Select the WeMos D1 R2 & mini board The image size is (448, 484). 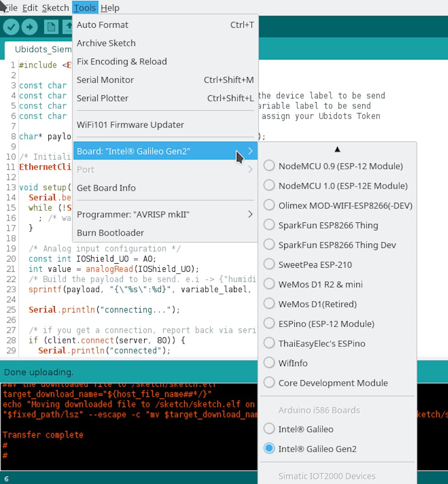coord(337,284)
